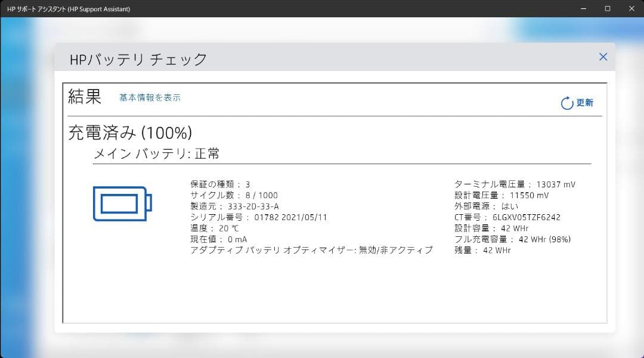Select the メイン バッテリ: 正常 label
Screen dimensions: 644x358
156,153
